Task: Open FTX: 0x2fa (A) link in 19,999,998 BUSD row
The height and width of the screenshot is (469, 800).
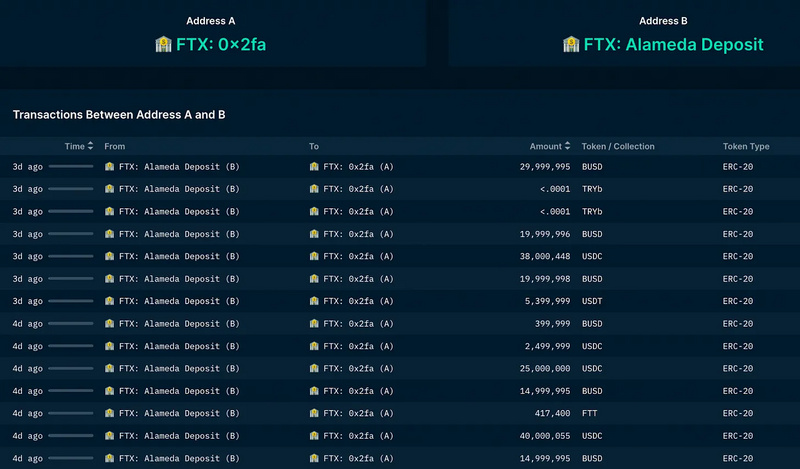Action: (x=358, y=279)
